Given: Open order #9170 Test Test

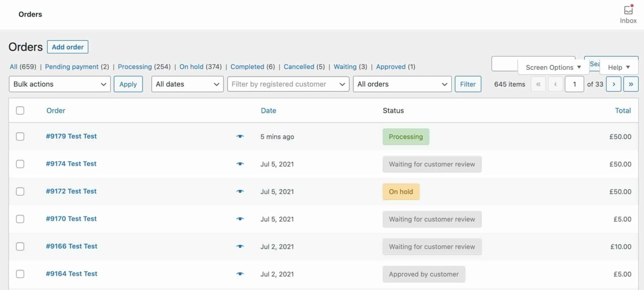Looking at the screenshot, I should pos(71,219).
